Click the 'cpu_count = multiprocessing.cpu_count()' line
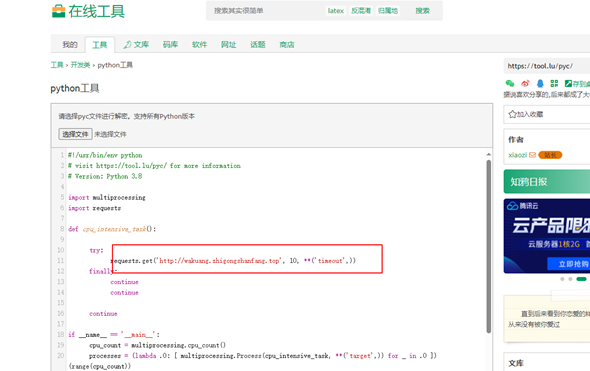The image size is (590, 371). (x=157, y=345)
